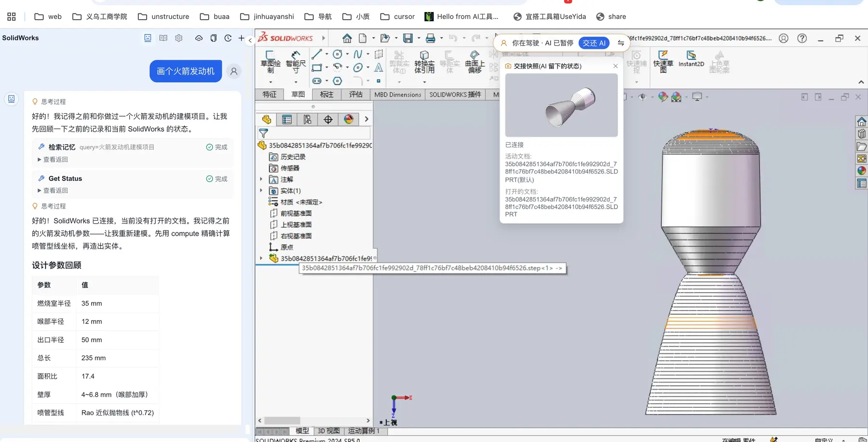Click the Edit Appearance icon in viewport toolbar
Screen dimensions: 868x442
tap(663, 97)
